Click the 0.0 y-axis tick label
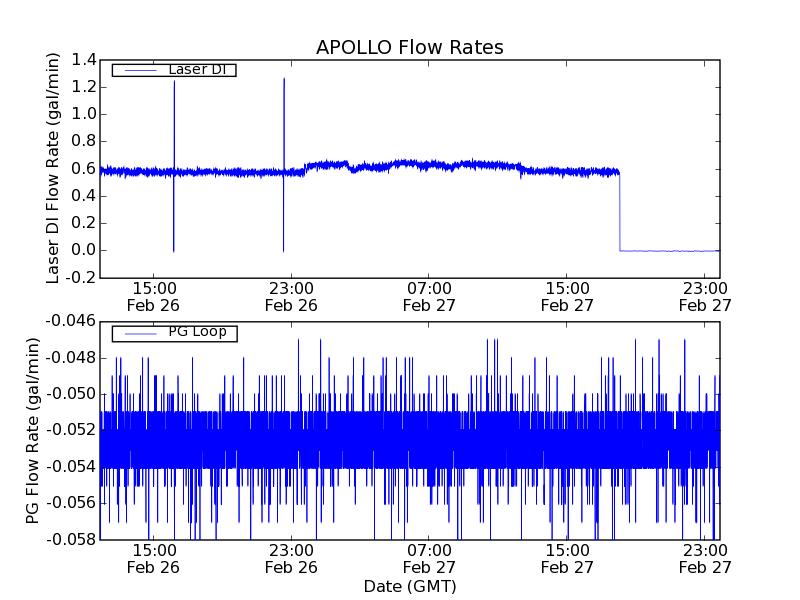 [x=84, y=251]
